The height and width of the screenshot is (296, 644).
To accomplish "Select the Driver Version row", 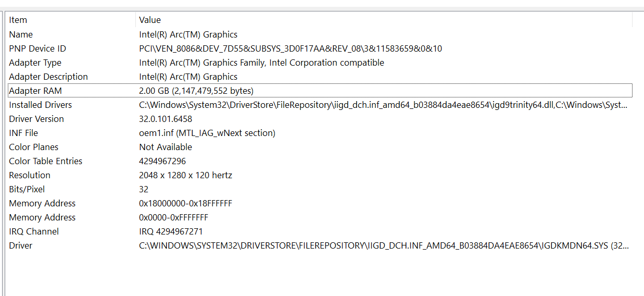I will coord(36,119).
